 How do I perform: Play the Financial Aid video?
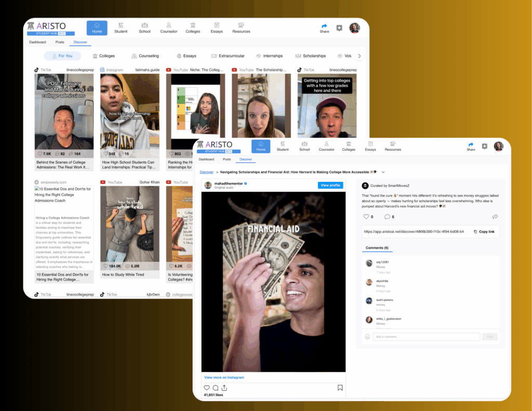tap(273, 282)
